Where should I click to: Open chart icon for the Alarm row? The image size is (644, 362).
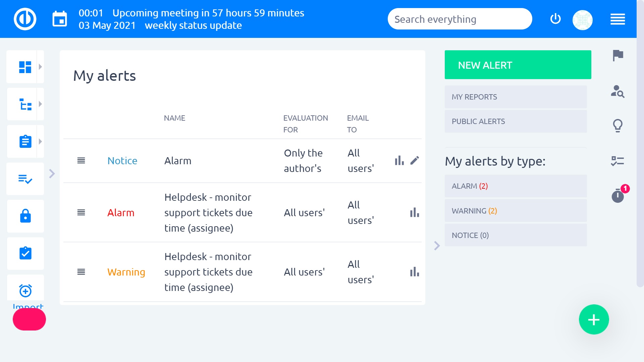click(x=415, y=213)
